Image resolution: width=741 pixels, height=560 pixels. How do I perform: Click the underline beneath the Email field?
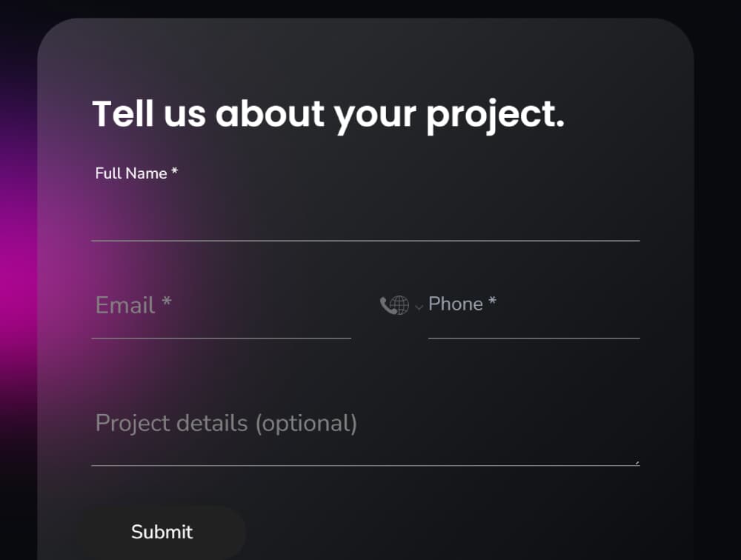[x=221, y=339]
